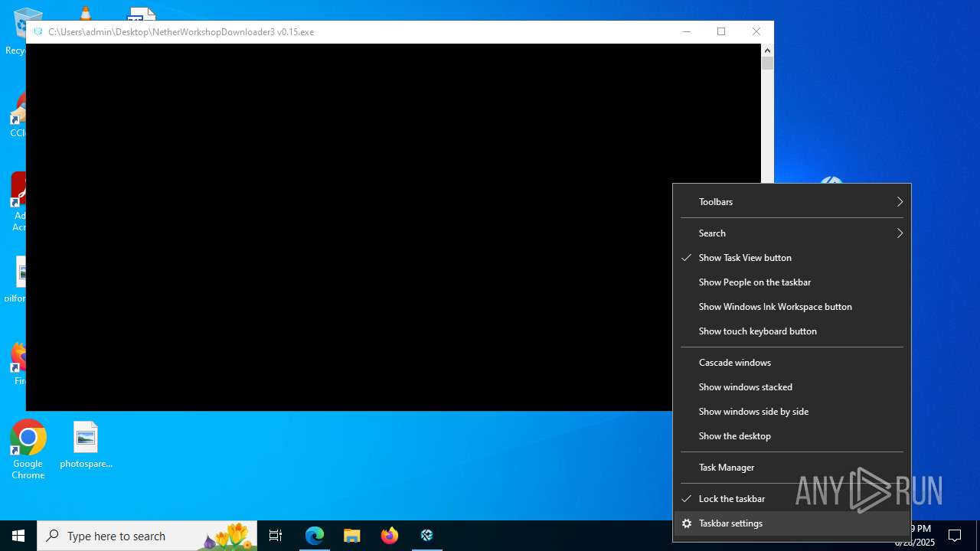
Task: Expand the Search submenu
Action: click(x=792, y=233)
